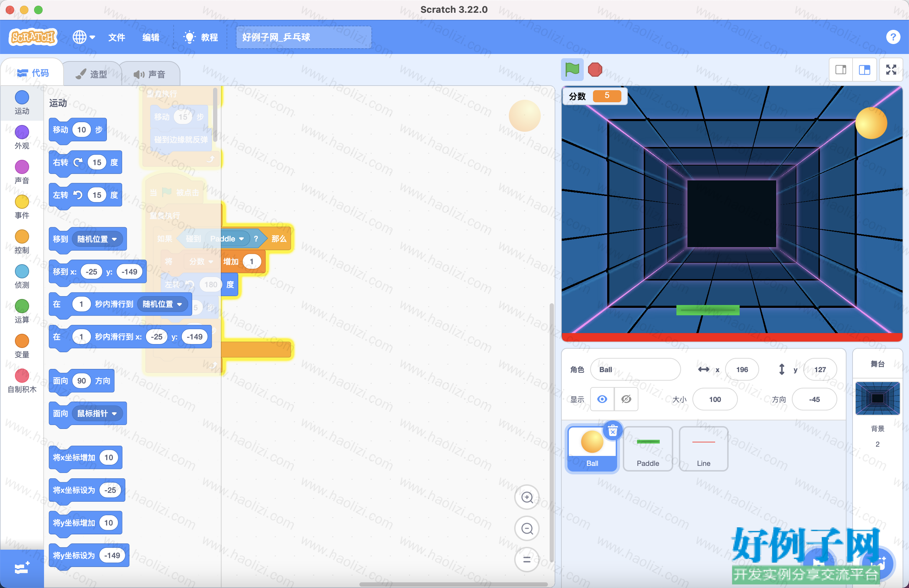The width and height of the screenshot is (909, 588).
Task: Open the language globe menu
Action: coord(83,37)
